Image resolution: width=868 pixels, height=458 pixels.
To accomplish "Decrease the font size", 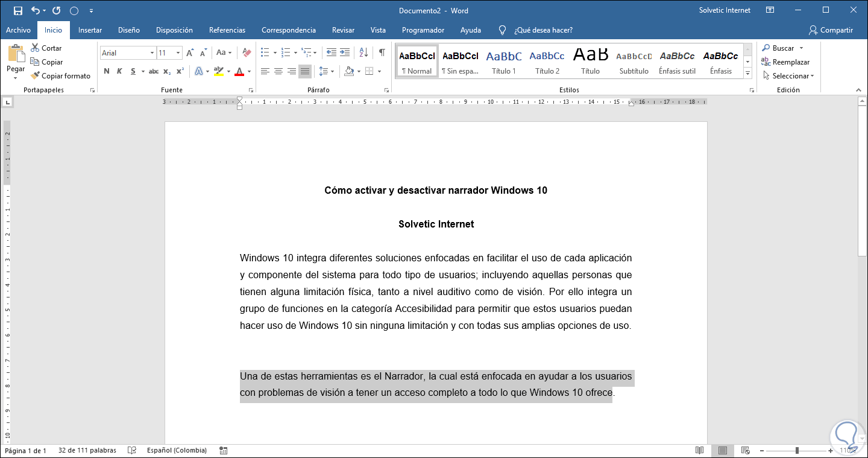I will (204, 53).
